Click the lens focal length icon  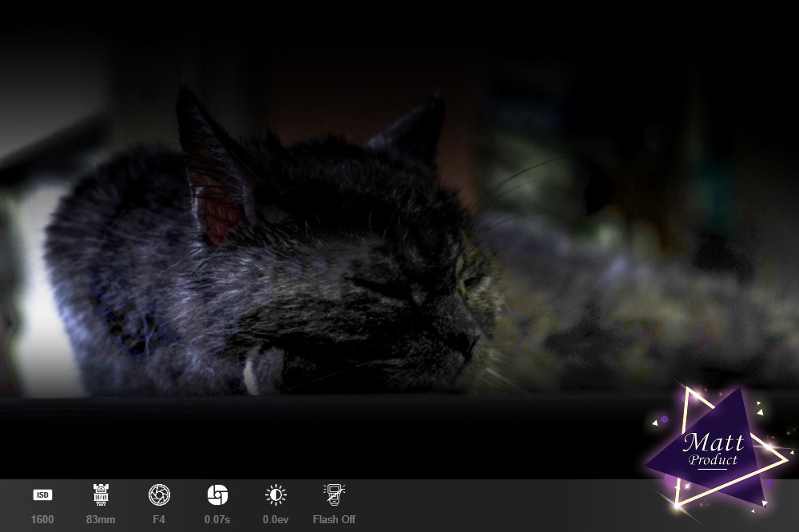tap(101, 495)
